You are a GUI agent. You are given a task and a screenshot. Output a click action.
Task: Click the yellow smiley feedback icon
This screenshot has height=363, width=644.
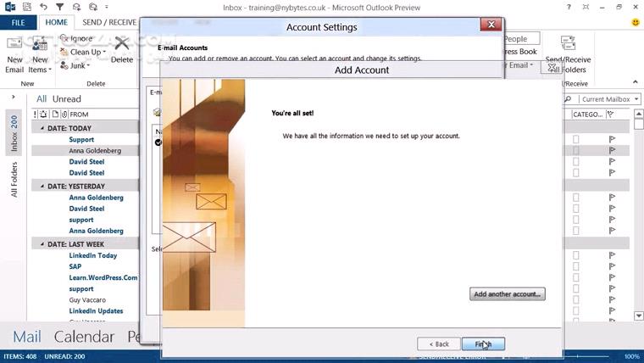pos(636,22)
